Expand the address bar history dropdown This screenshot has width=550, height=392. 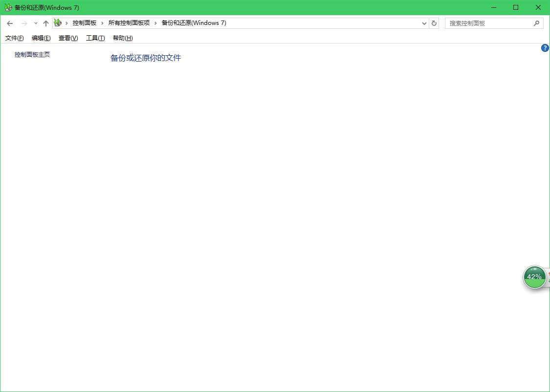(x=424, y=23)
